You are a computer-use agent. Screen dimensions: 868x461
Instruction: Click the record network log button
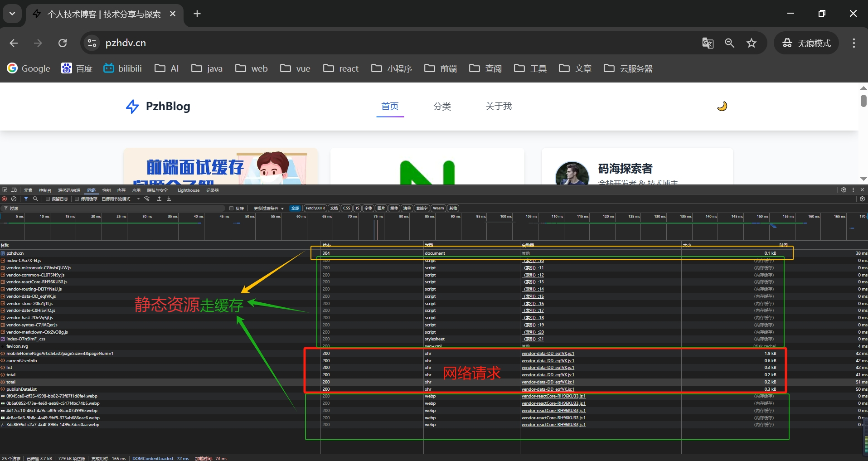[x=5, y=199]
